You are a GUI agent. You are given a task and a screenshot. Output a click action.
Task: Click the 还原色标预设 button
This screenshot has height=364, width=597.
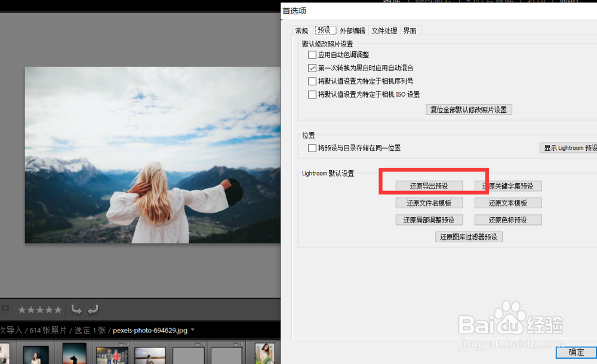pos(508,220)
